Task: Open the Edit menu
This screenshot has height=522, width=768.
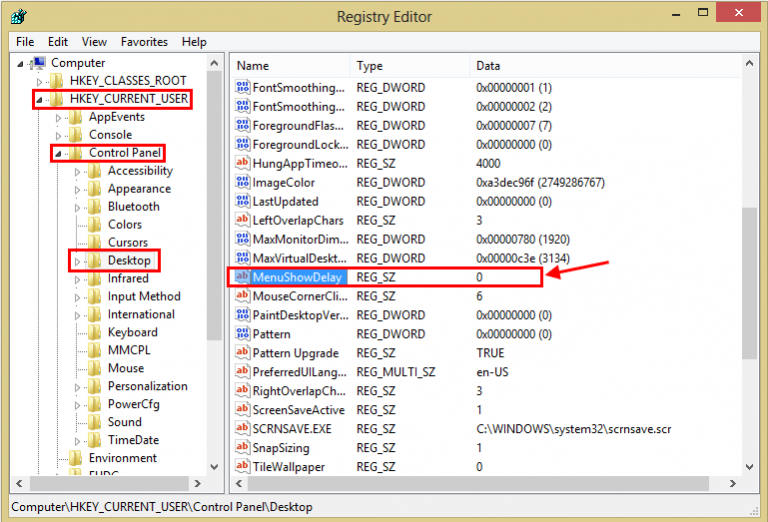Action: [x=58, y=42]
